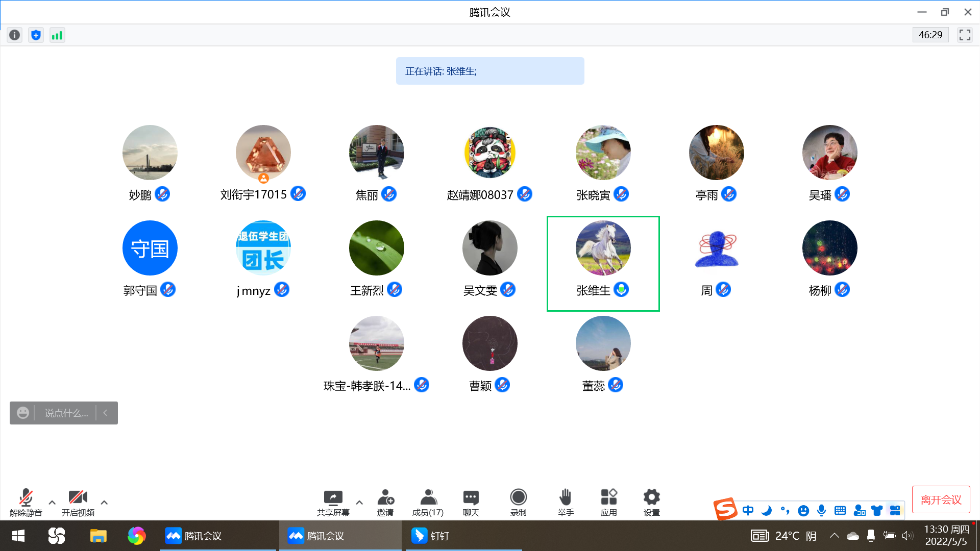Image resolution: width=980 pixels, height=551 pixels.
Task: Turn on camera with 开启视频
Action: tap(78, 502)
